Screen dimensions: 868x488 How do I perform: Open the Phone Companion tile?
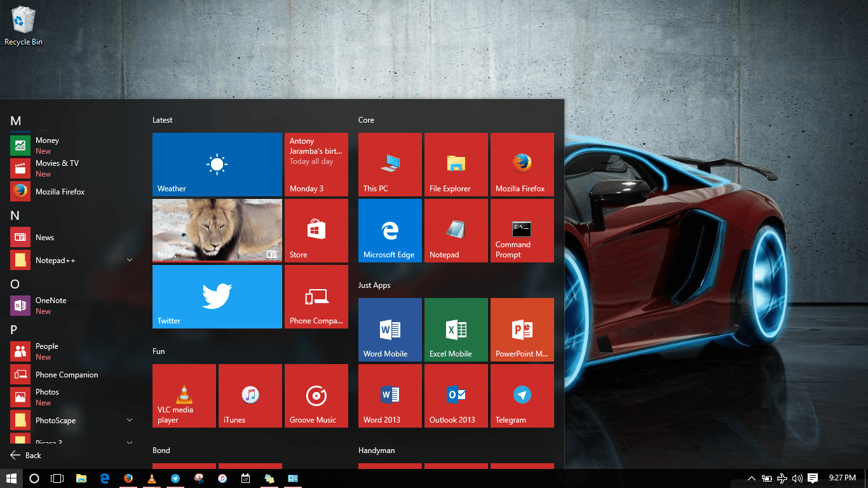click(316, 297)
